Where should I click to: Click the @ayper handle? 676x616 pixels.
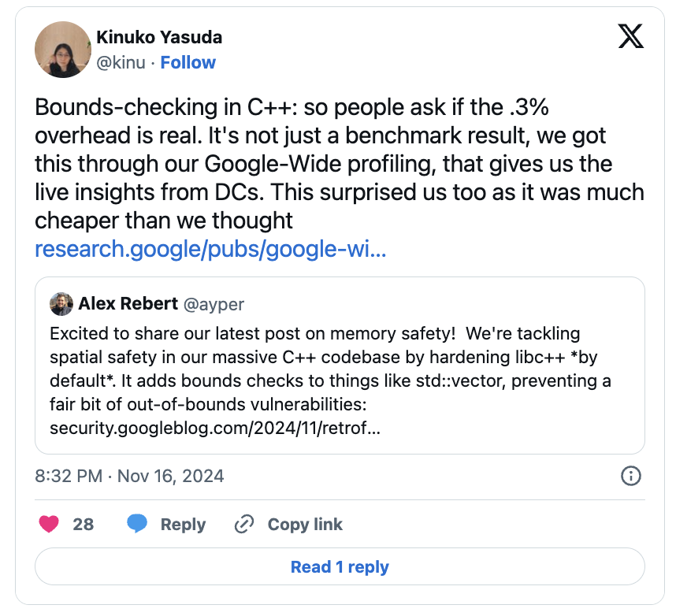point(214,304)
